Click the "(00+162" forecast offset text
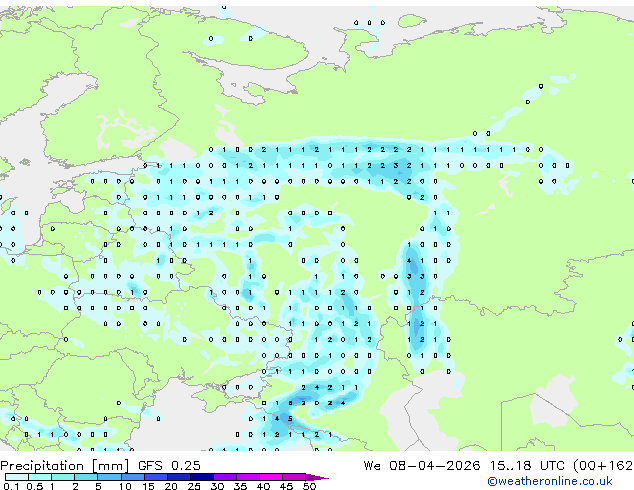The height and width of the screenshot is (490, 634). tap(603, 466)
